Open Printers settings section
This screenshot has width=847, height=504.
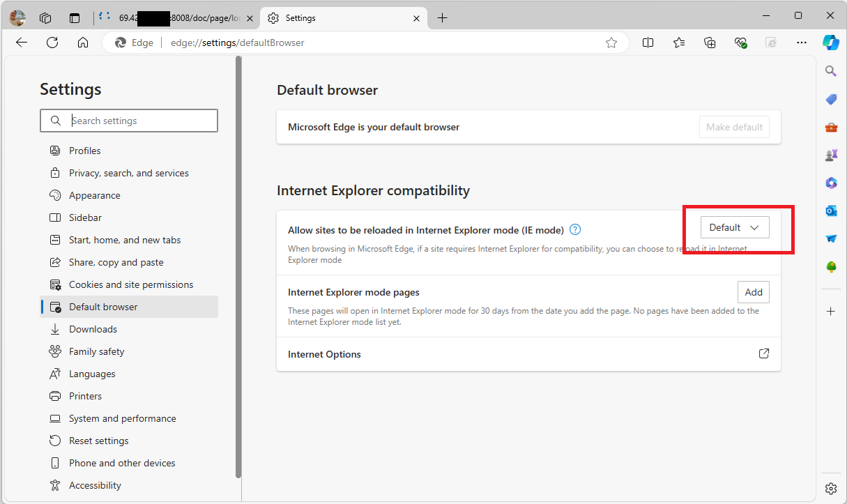pos(130,396)
